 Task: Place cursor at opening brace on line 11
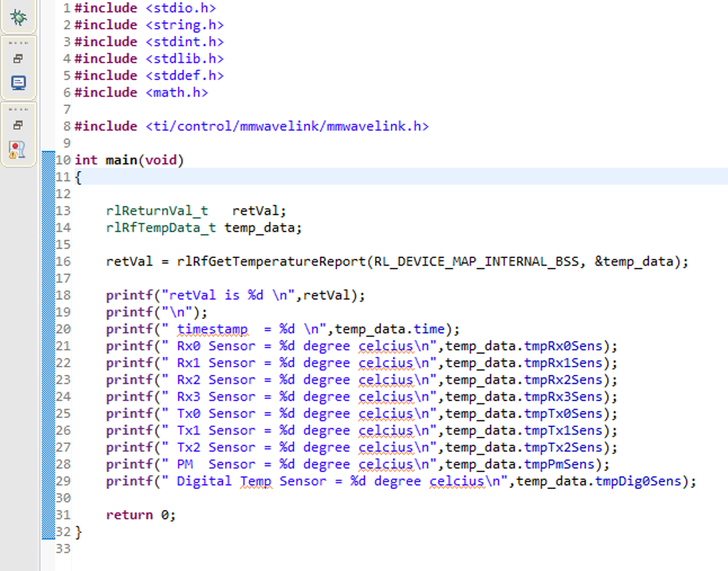point(78,177)
